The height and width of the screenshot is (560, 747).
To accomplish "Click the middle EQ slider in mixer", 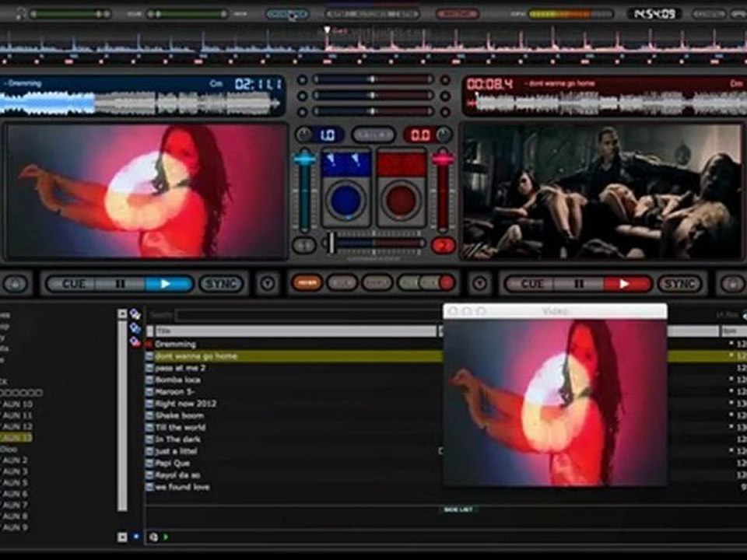I will (x=373, y=96).
